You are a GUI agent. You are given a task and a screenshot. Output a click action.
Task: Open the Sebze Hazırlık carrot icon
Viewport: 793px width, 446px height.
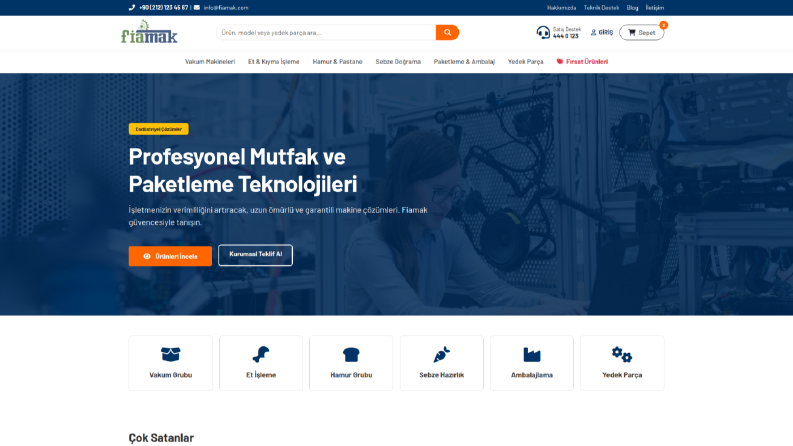tap(442, 354)
